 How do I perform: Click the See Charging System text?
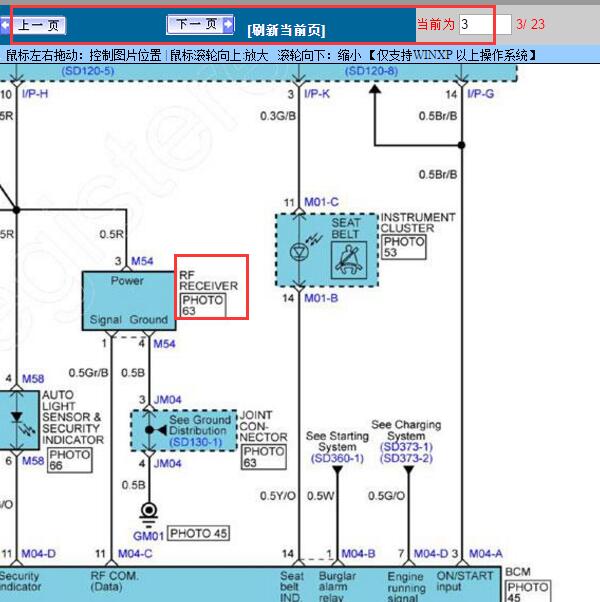point(406,430)
